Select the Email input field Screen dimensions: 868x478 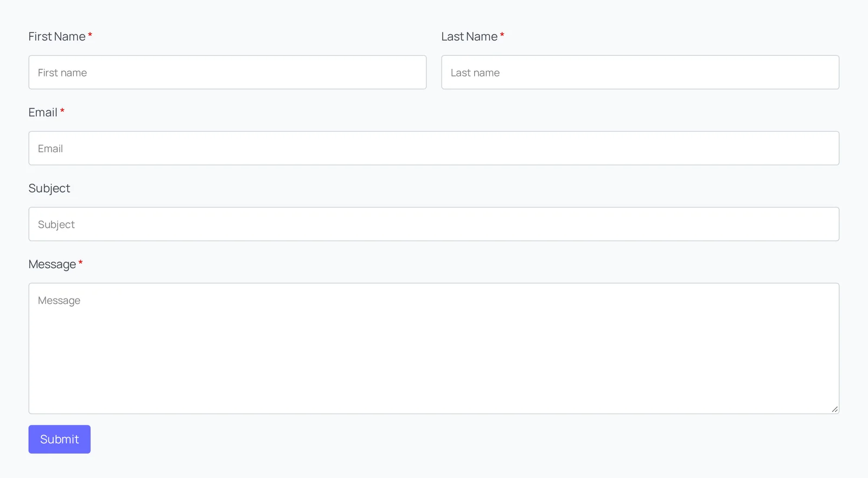tap(434, 148)
